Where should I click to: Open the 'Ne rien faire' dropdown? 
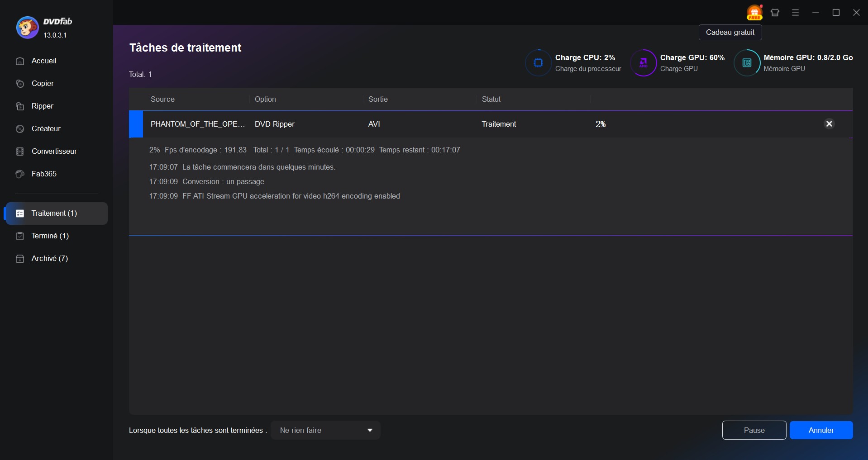click(325, 430)
